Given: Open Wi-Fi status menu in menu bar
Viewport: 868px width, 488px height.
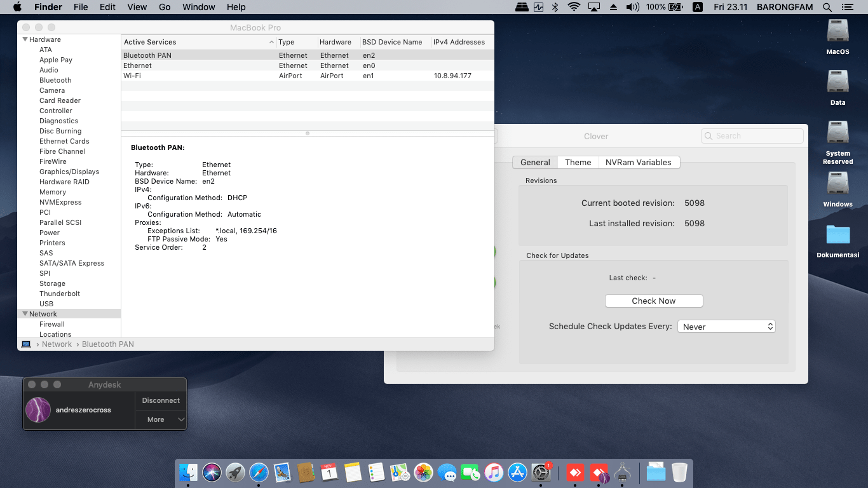Looking at the screenshot, I should [x=574, y=7].
